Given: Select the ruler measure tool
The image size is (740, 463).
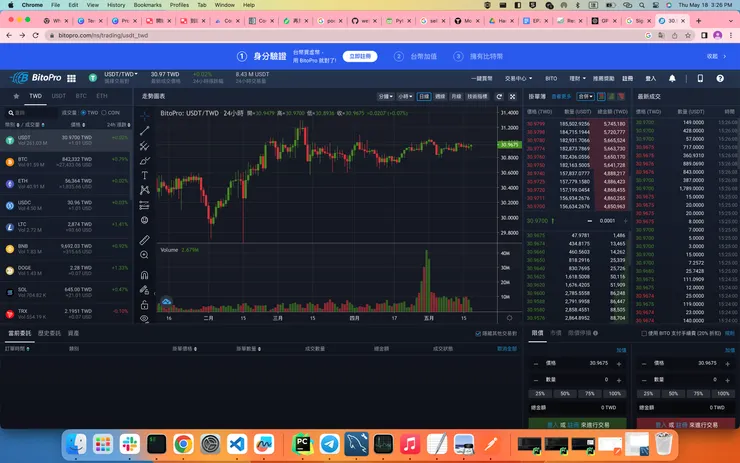Looking at the screenshot, I should coord(144,240).
